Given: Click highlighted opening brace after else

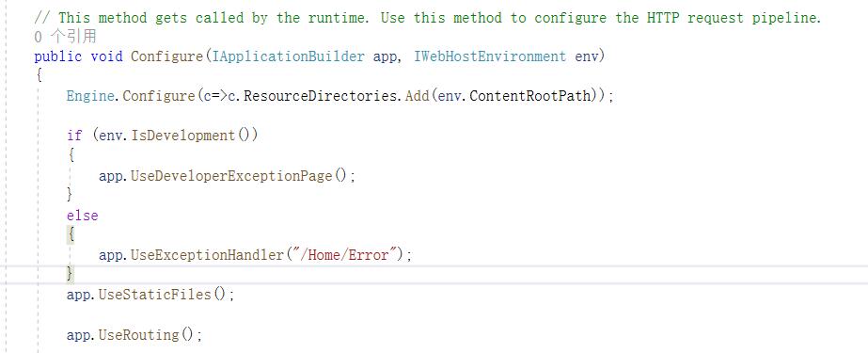Looking at the screenshot, I should click(x=71, y=235).
